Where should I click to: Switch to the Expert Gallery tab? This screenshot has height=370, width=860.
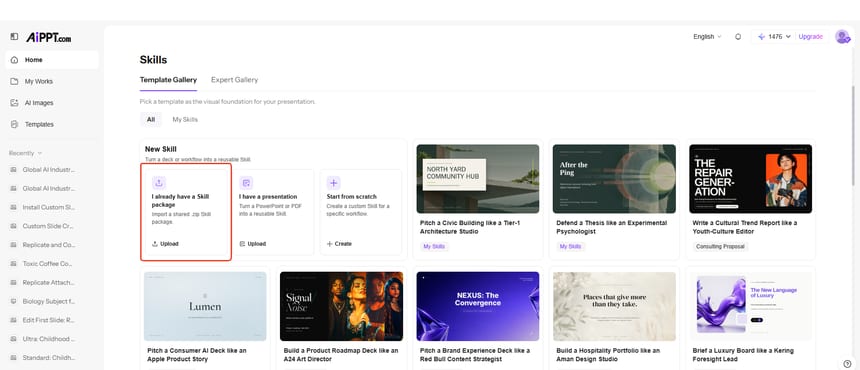coord(234,80)
